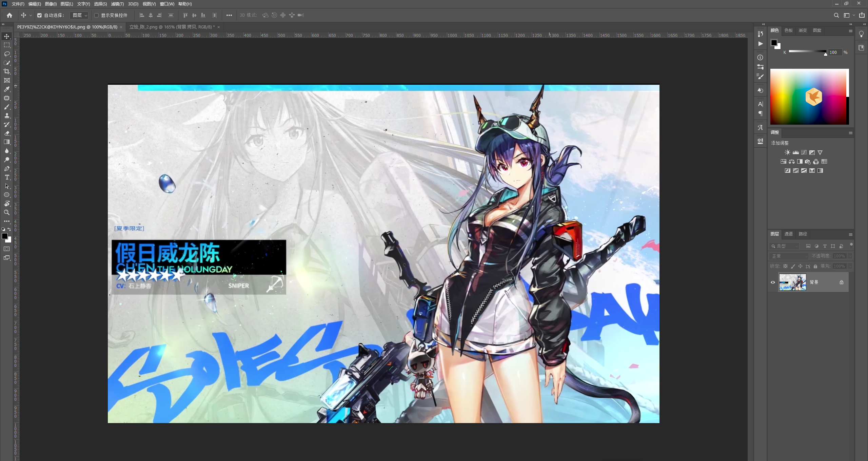
Task: Toggle layer filtering on/off switch
Action: click(851, 245)
